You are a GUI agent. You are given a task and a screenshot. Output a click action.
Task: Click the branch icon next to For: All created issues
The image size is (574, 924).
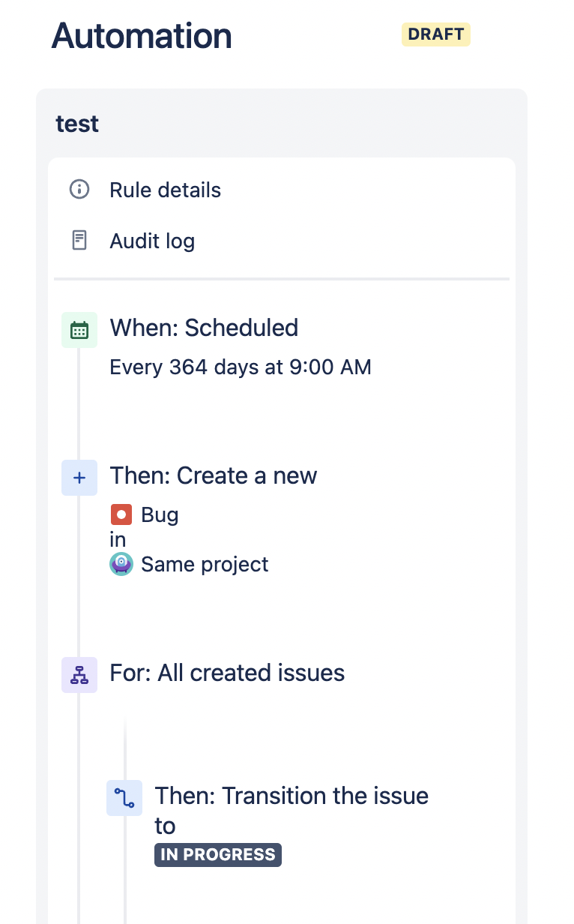pyautogui.click(x=79, y=674)
